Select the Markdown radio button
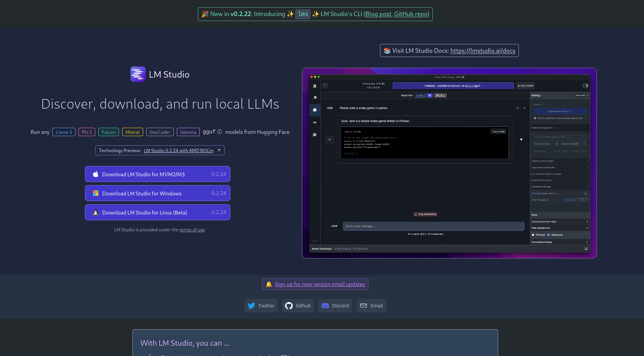644x356 pixels. click(549, 235)
